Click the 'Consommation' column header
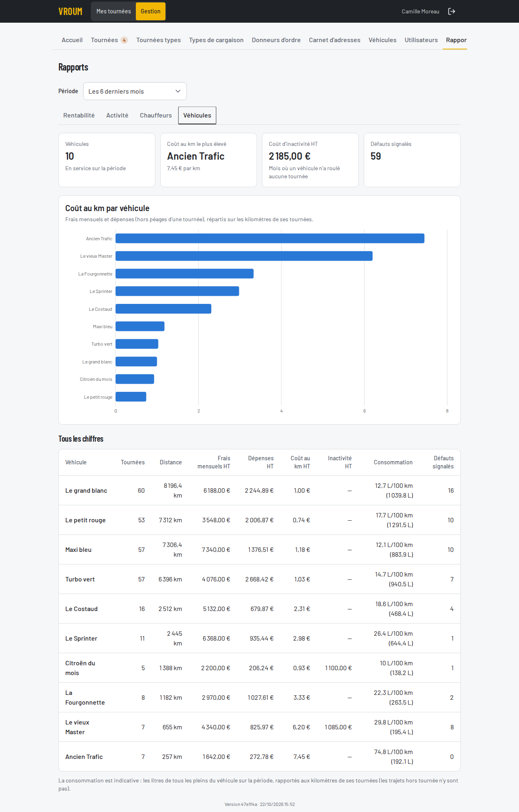 [393, 462]
